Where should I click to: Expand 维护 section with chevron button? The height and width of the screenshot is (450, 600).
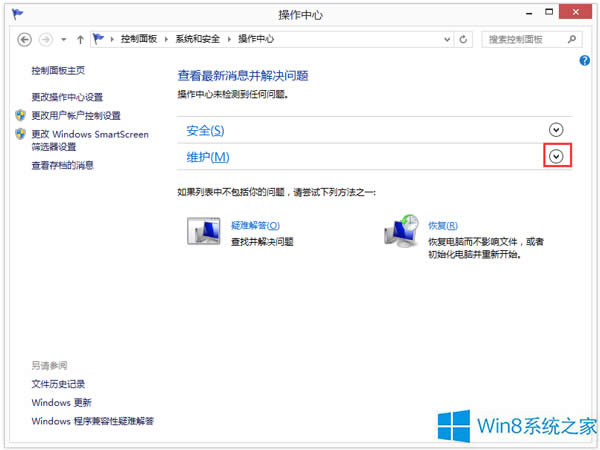tap(556, 156)
